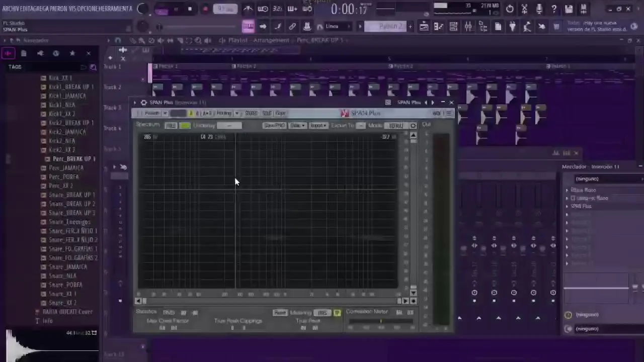644x362 pixels.
Task: Click the link chain icon in toolbar
Action: coord(292,27)
